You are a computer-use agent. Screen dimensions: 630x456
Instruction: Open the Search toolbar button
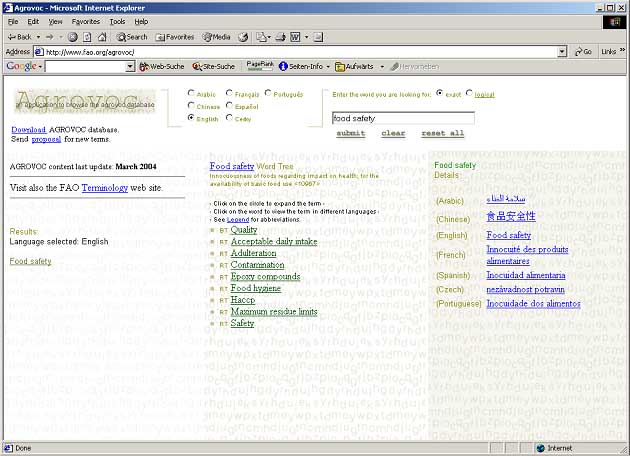tap(130, 37)
